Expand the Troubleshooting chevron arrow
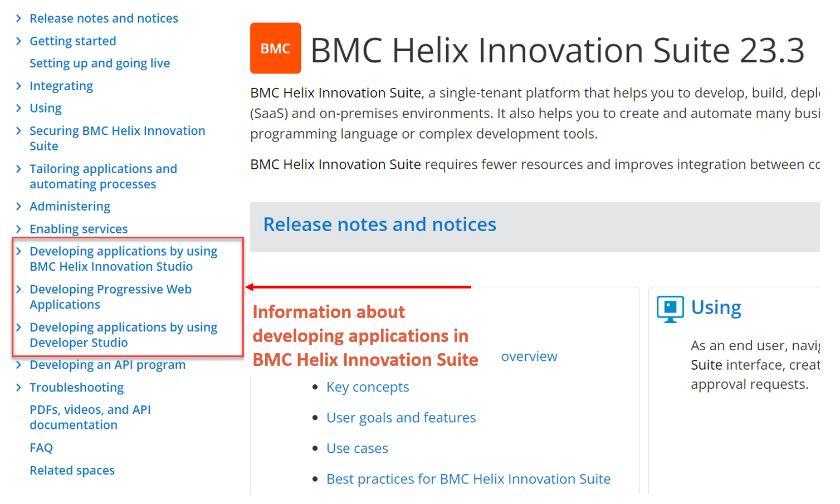 (18, 388)
